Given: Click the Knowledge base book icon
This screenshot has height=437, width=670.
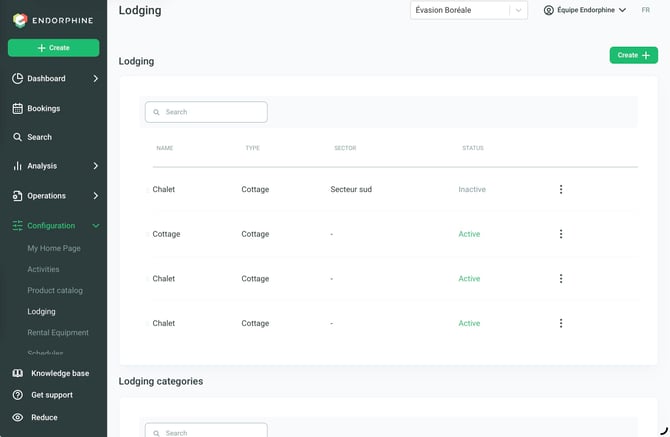Looking at the screenshot, I should [18, 373].
